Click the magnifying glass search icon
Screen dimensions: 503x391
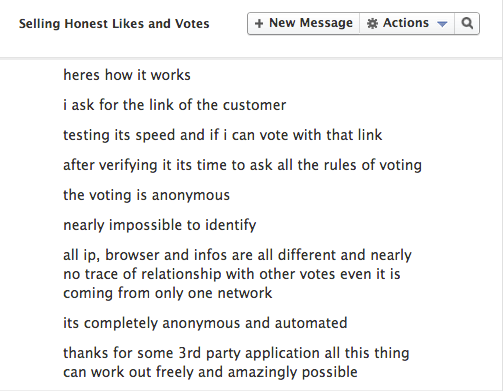click(467, 23)
